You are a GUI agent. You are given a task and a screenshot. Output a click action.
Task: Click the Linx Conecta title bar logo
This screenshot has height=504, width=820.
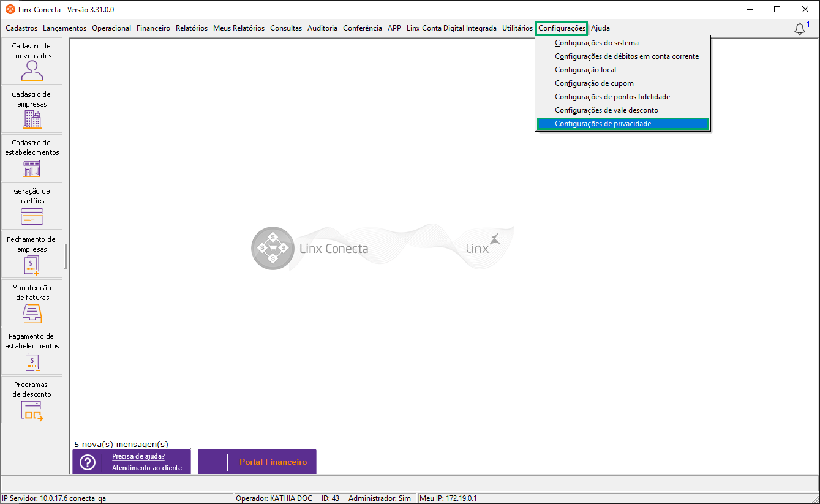click(x=10, y=9)
